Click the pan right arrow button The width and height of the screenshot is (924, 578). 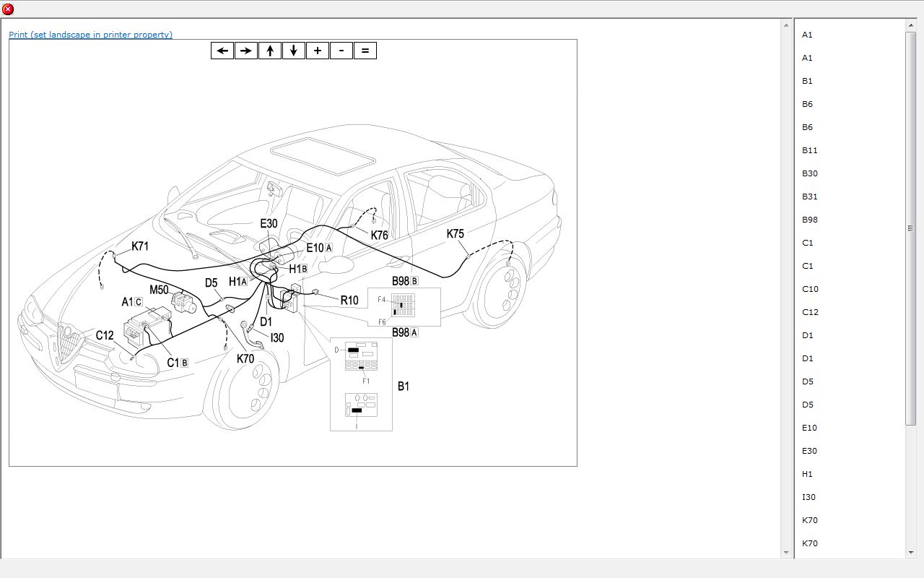[246, 51]
